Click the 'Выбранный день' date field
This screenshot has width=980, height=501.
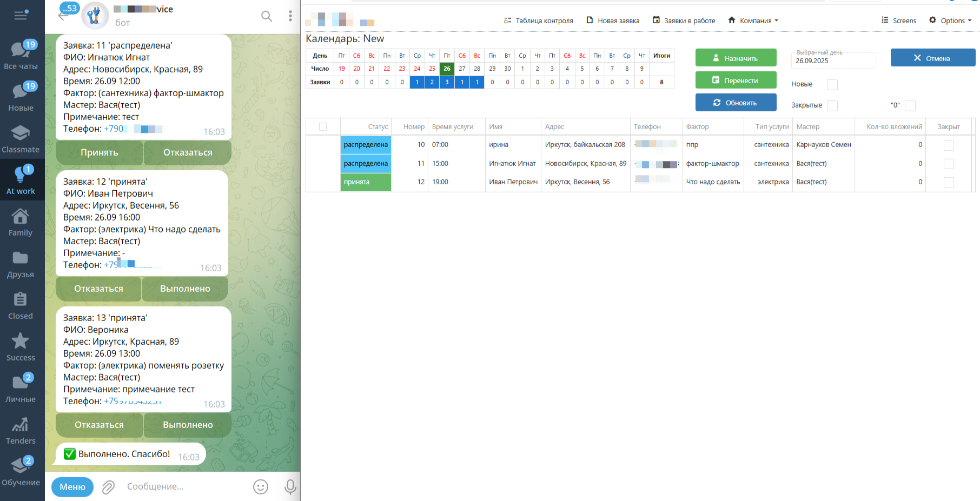[833, 61]
